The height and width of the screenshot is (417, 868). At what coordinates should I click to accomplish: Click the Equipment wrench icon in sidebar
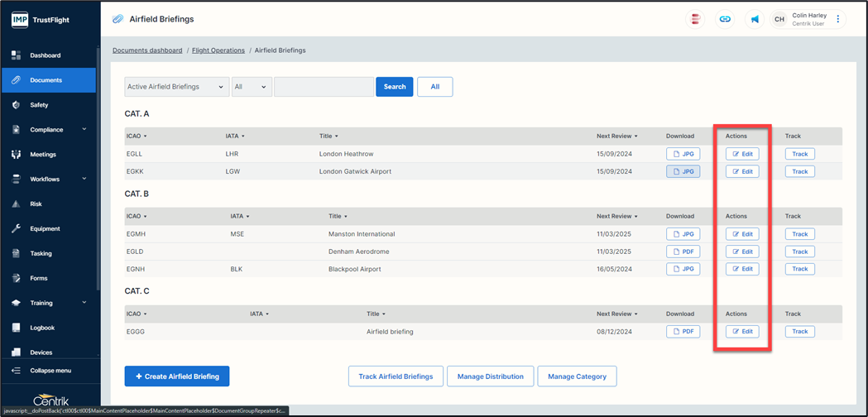[16, 228]
